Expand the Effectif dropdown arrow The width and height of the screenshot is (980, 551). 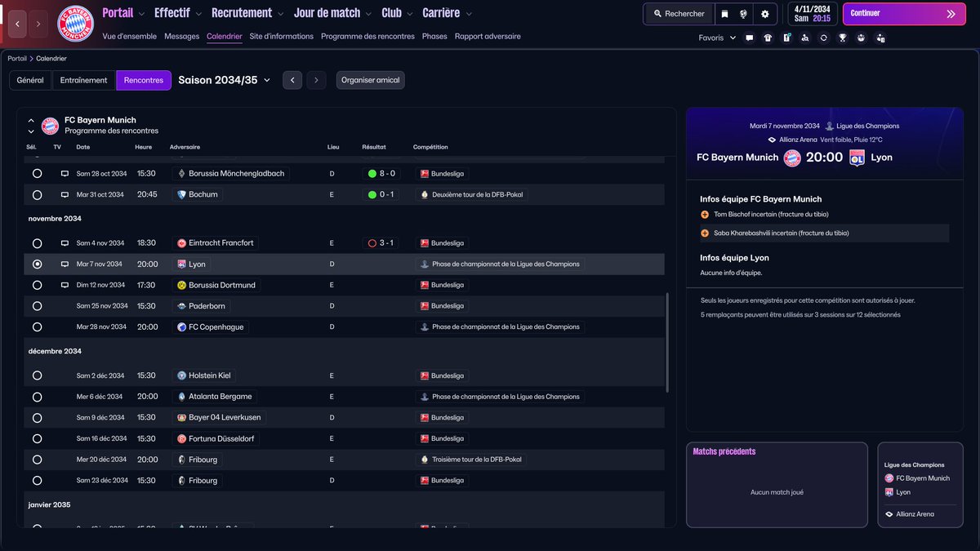[x=200, y=14]
